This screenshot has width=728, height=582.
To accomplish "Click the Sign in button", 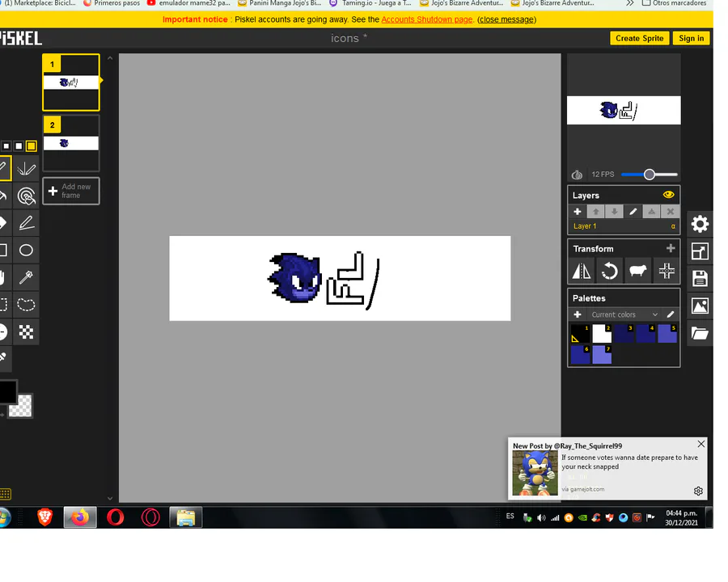I will 692,38.
